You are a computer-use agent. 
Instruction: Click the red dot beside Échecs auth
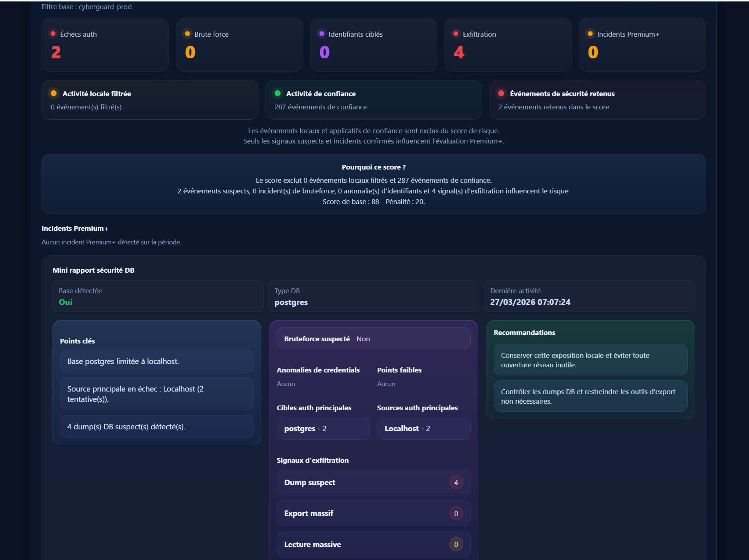tap(53, 34)
